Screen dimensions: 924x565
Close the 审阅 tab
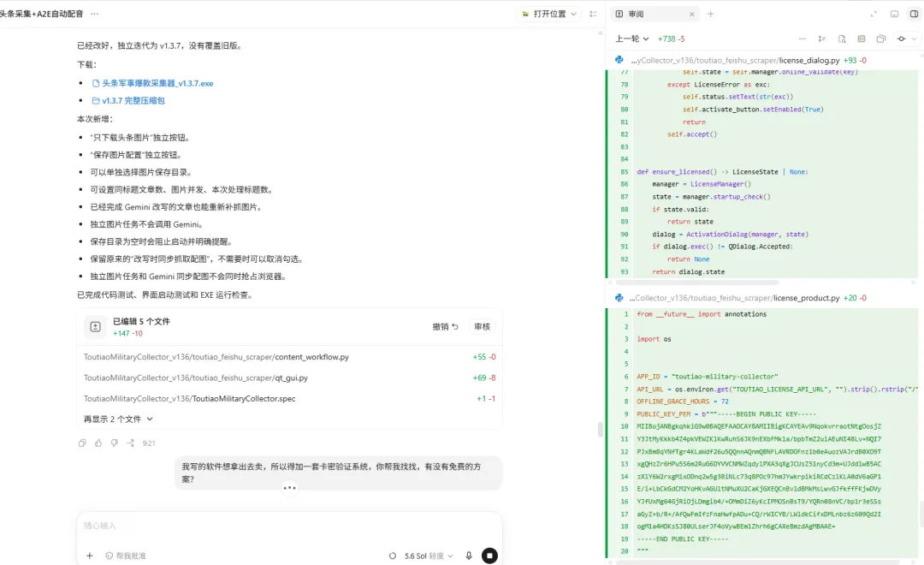[x=692, y=15]
